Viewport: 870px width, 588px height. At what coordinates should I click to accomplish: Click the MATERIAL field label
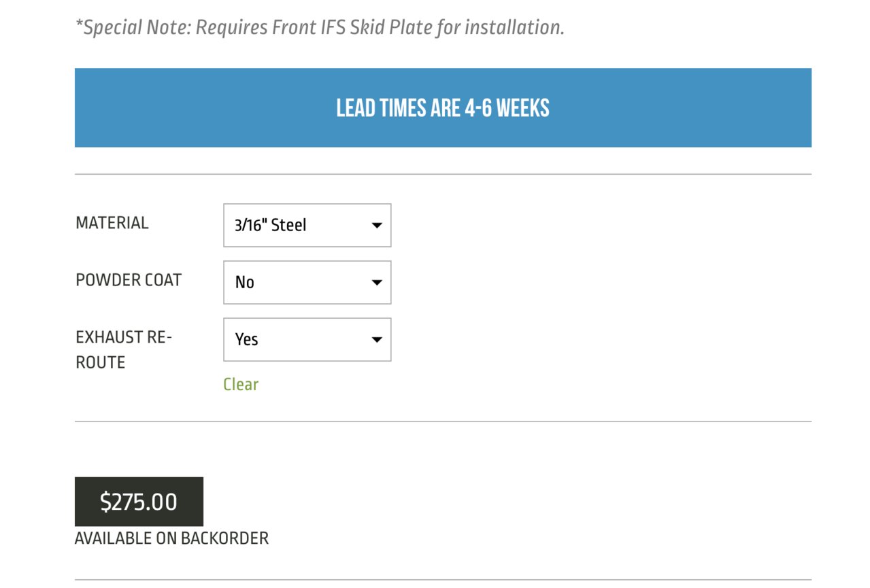[112, 223]
